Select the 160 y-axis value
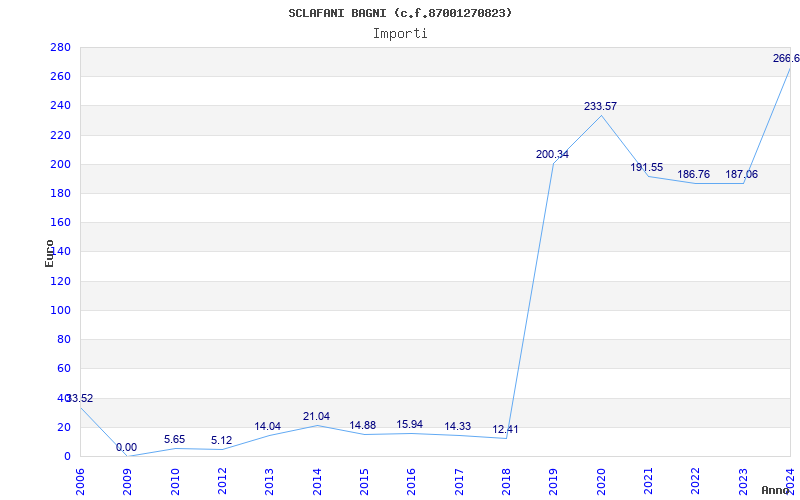800x500 pixels. point(60,222)
